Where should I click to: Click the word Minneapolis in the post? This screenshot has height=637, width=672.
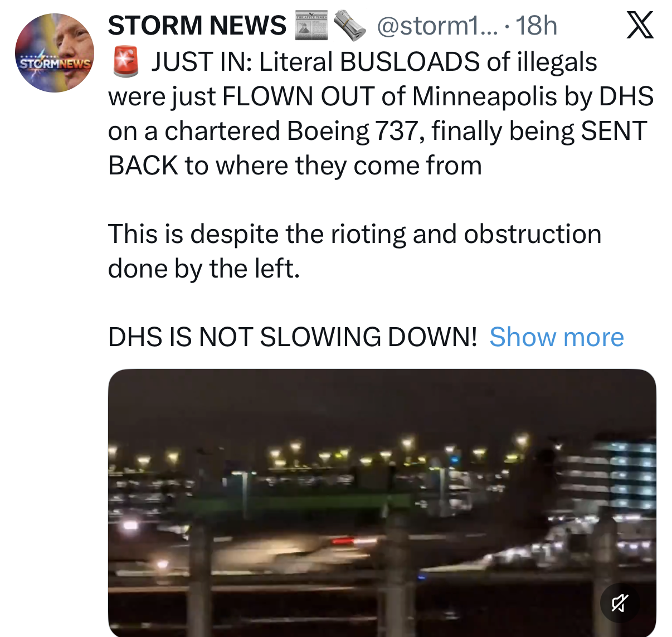pos(485,96)
